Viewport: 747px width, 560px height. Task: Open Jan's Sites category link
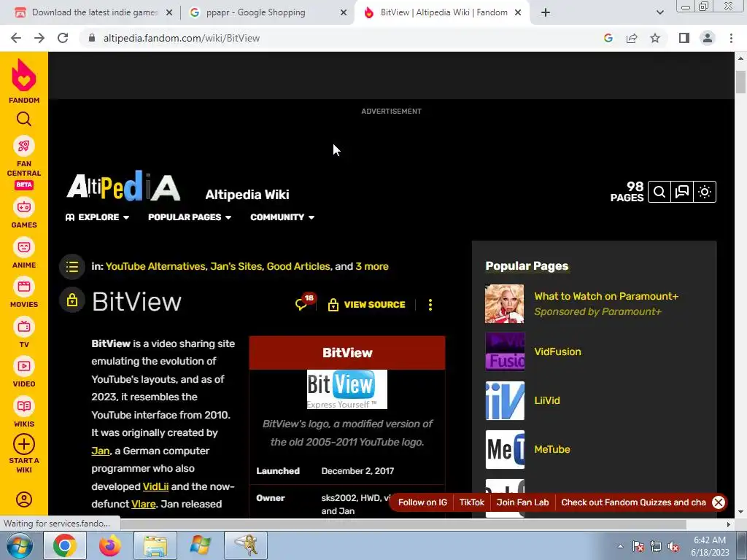click(236, 266)
